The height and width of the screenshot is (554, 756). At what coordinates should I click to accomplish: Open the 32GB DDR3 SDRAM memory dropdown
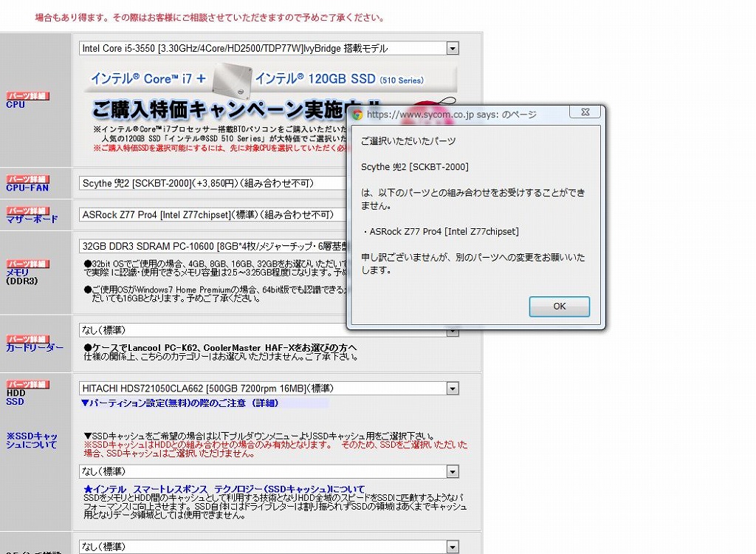[213, 246]
